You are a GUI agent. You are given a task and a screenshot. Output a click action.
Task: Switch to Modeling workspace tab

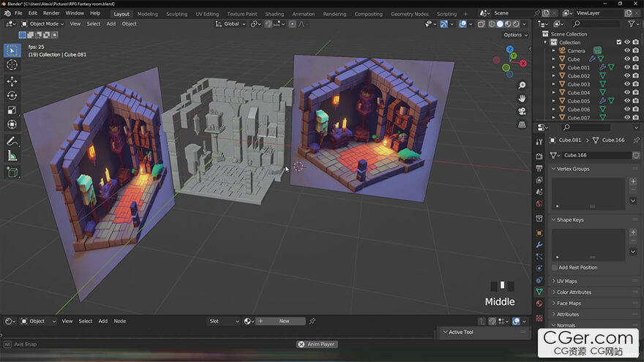tap(147, 14)
